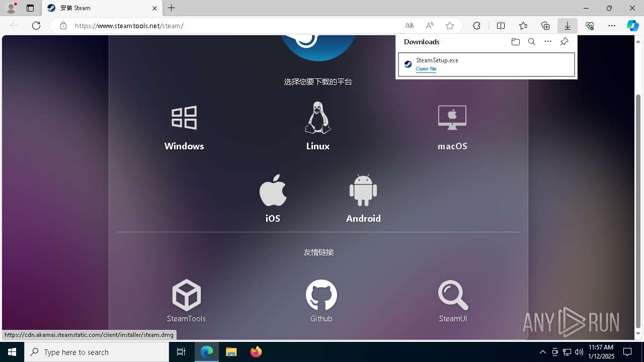Viewport: 644px width, 362px height.
Task: Choose the Android robot download icon
Action: [x=363, y=190]
